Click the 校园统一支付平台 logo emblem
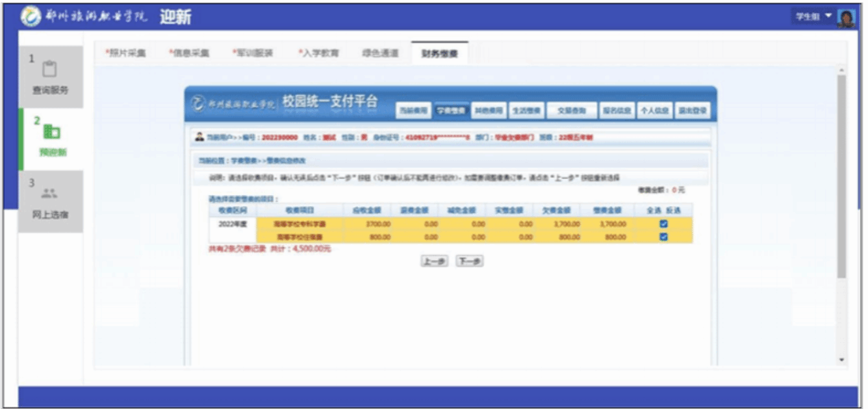Screen dimensions: 868x409 199,105
